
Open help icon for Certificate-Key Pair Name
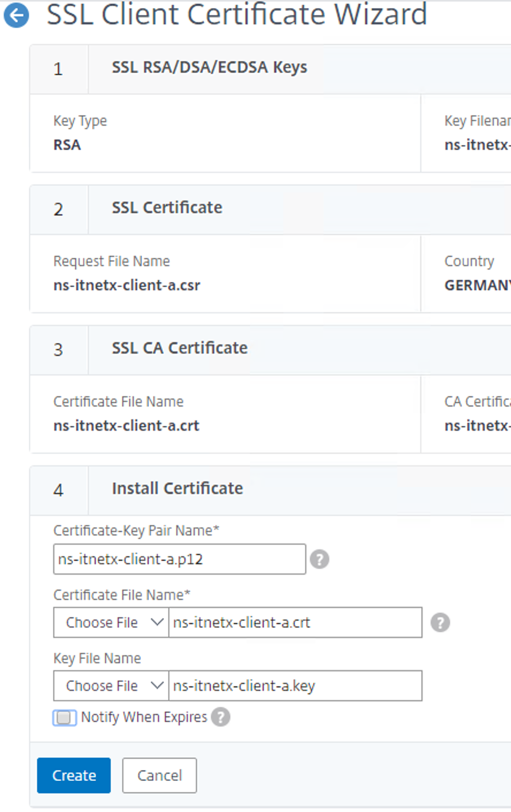[319, 559]
